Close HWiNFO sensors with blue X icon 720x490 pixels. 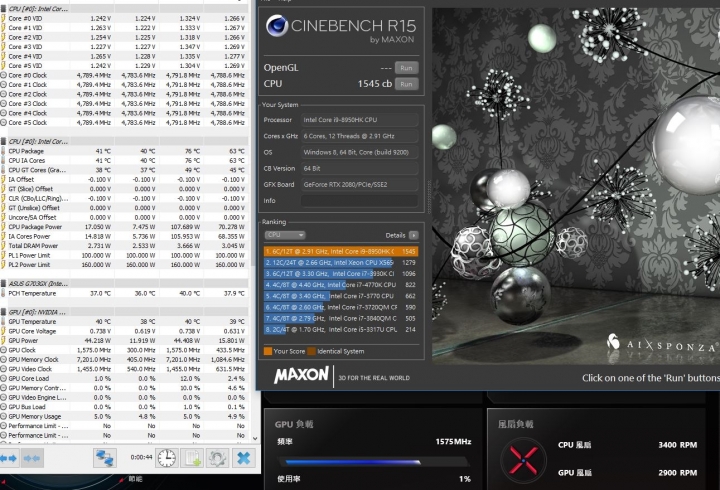[x=243, y=458]
